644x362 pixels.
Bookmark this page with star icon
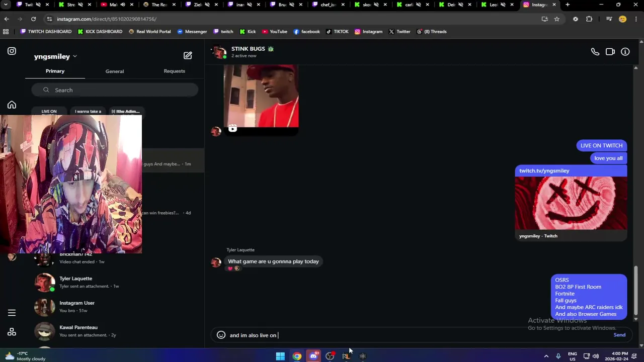557,19
